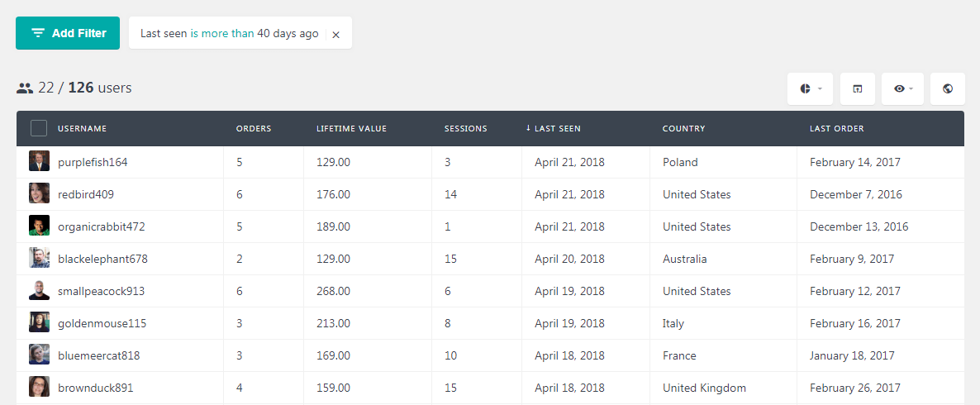Open bluemeercat818 avatar thumbnail
The width and height of the screenshot is (980, 405).
coord(40,355)
